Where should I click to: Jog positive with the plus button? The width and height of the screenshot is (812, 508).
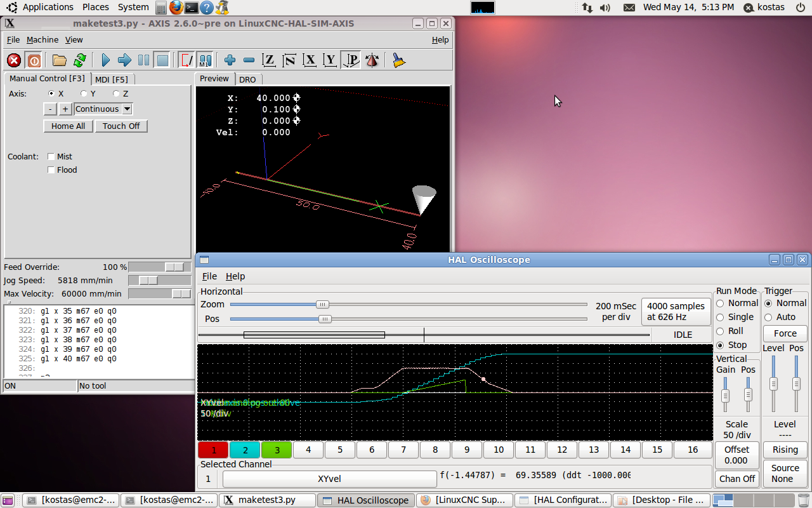(65, 109)
